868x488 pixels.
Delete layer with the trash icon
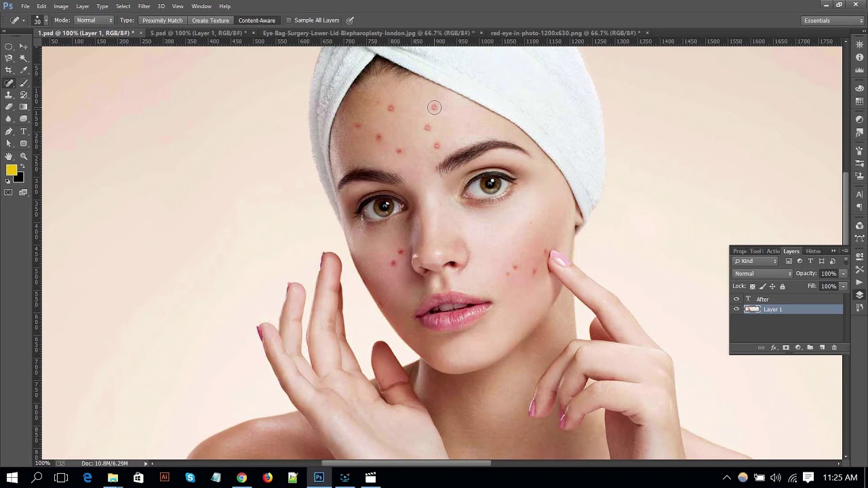click(x=834, y=348)
